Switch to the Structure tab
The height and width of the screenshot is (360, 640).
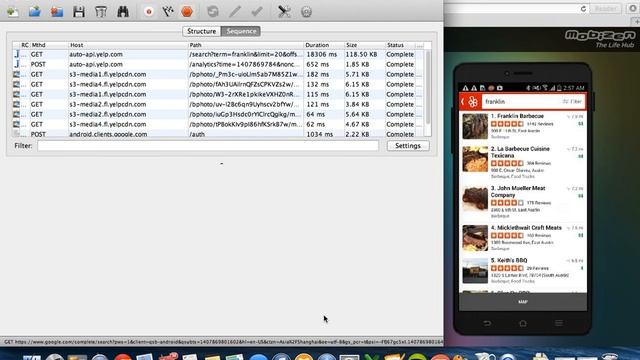coord(202,31)
